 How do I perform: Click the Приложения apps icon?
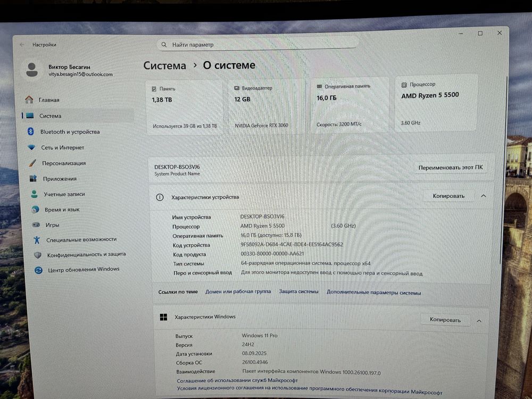pos(33,178)
